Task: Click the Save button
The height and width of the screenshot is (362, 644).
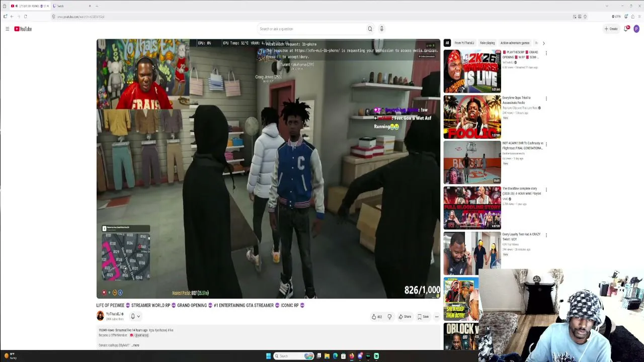Action: (x=423, y=317)
